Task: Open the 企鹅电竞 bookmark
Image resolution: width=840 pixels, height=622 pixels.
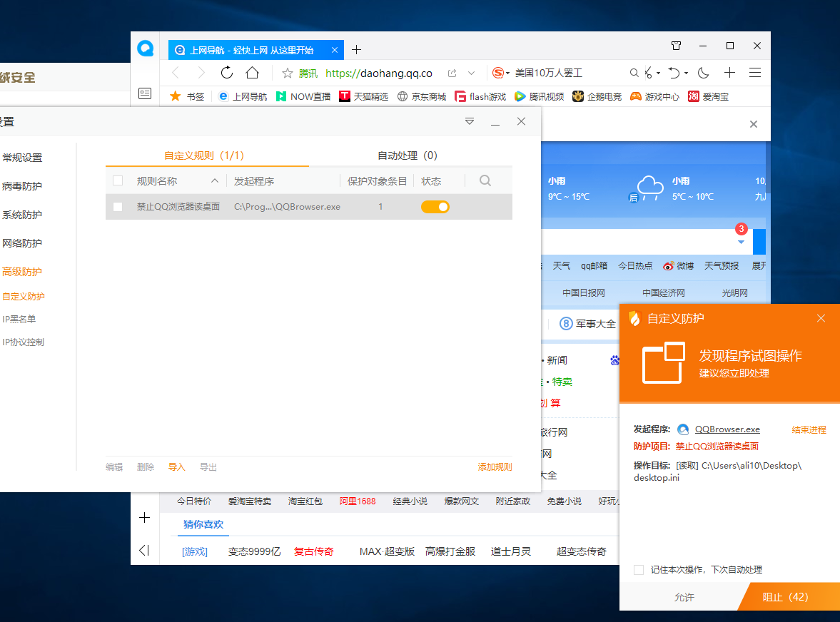Action: coord(597,96)
